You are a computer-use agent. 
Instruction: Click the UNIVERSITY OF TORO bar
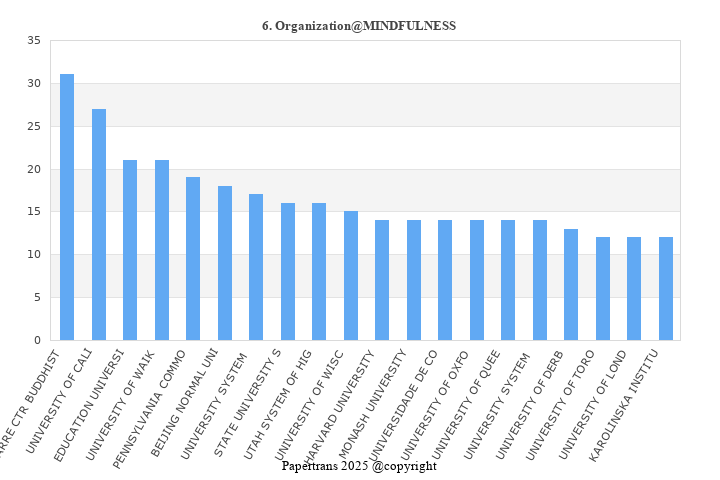(x=603, y=289)
